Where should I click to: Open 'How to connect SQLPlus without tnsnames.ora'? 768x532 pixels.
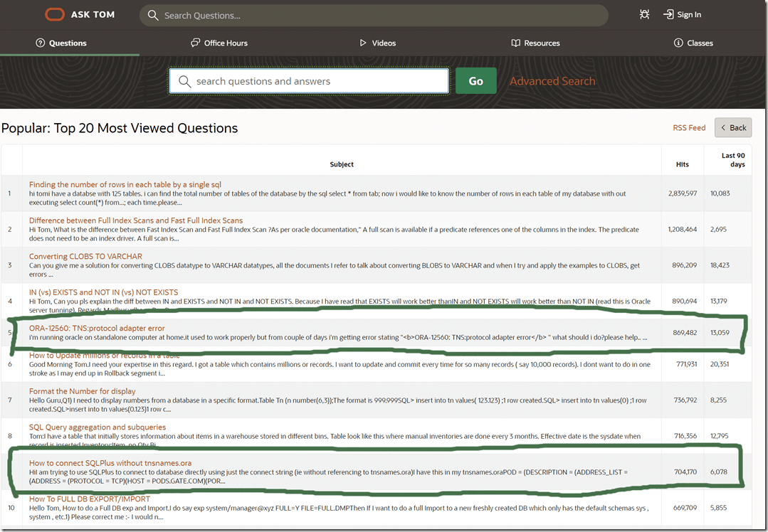point(110,463)
